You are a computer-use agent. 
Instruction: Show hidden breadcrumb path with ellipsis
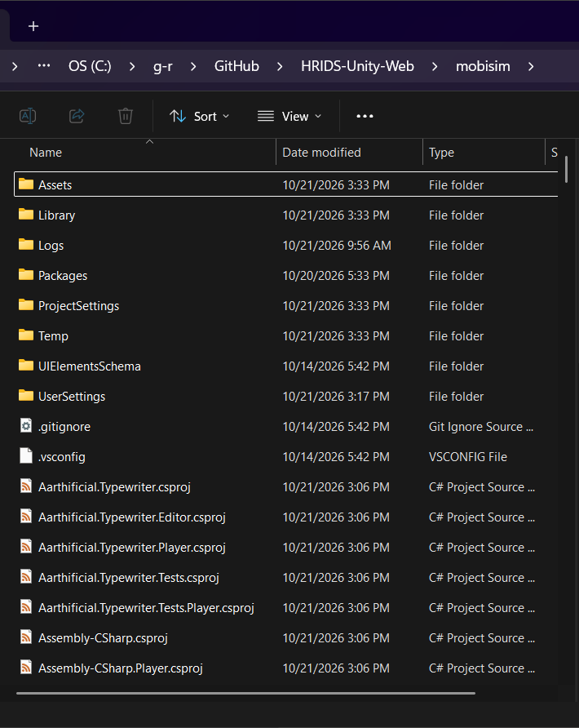point(44,66)
